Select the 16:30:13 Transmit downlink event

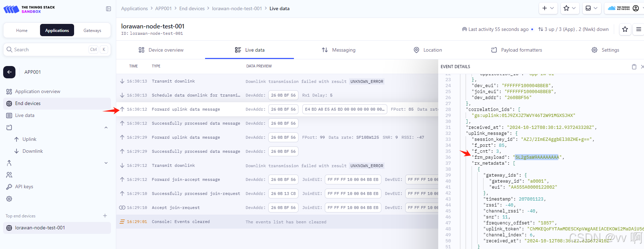[x=277, y=81]
